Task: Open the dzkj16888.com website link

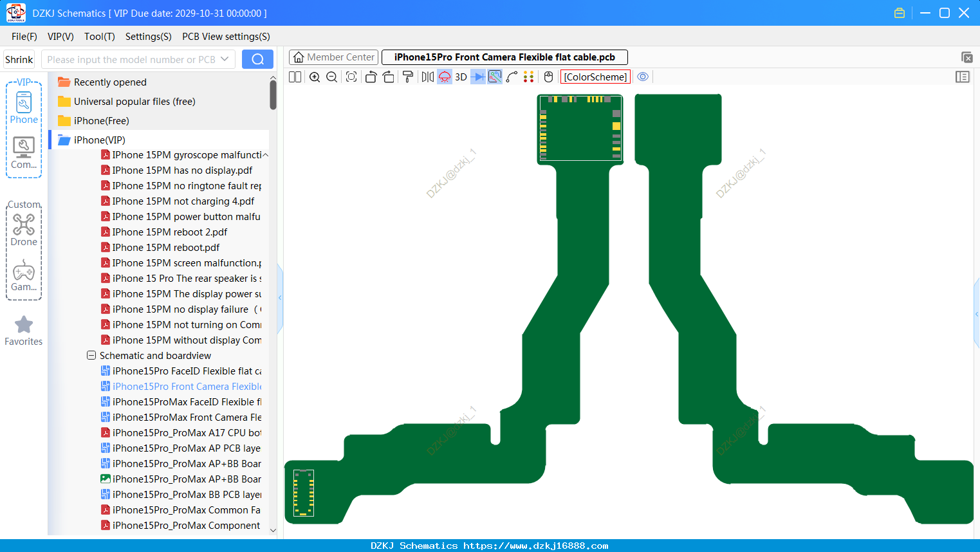Action: (x=535, y=546)
